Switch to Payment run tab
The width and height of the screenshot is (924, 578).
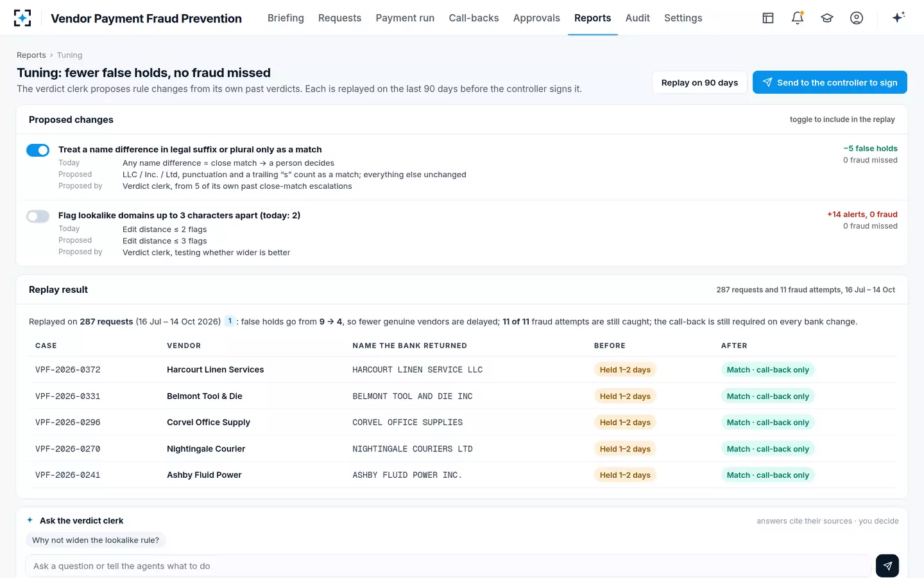(x=405, y=18)
